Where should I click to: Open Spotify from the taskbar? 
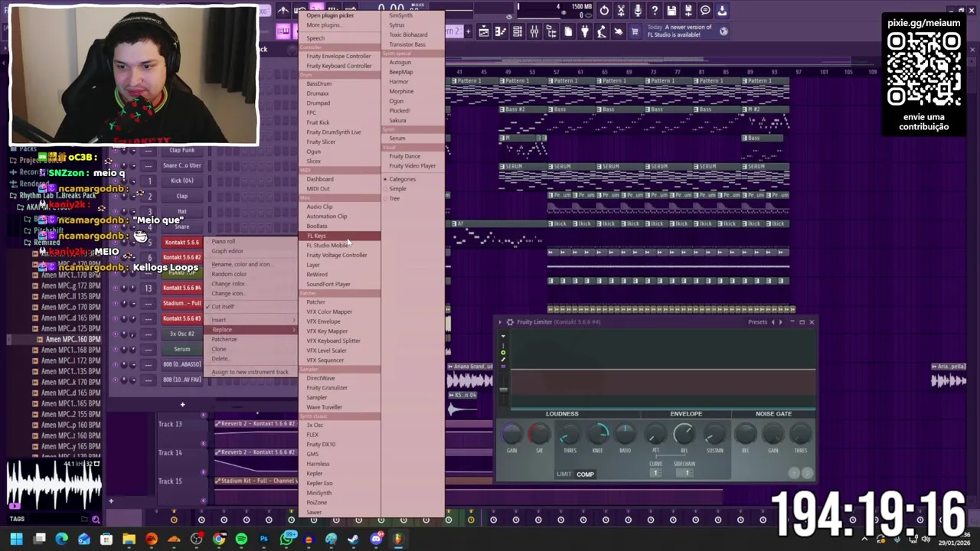[x=241, y=540]
